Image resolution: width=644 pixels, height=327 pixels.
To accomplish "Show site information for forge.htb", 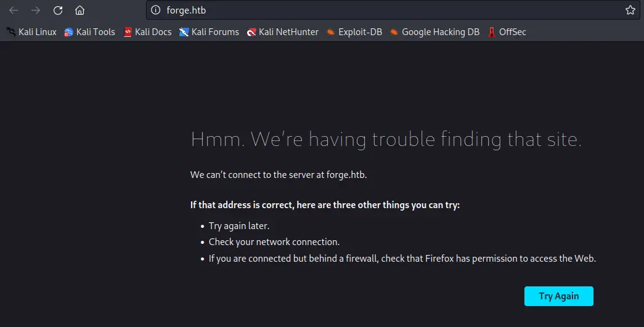I will 156,10.
